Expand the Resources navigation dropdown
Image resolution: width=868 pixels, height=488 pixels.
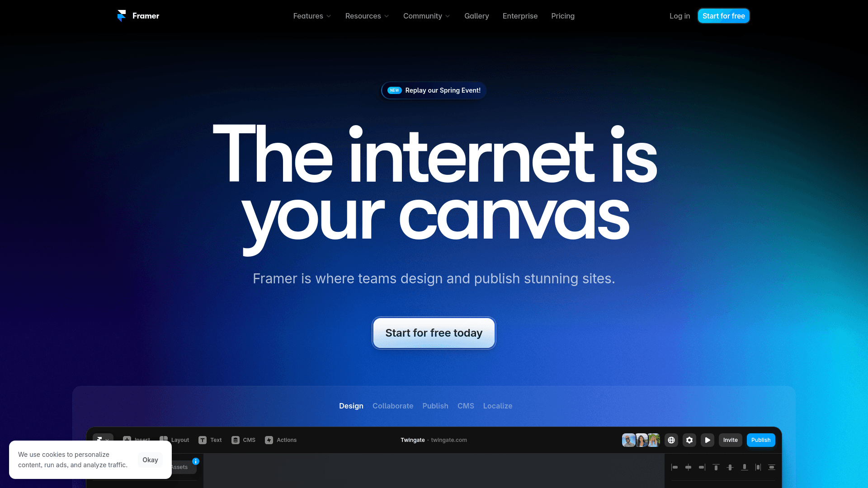[367, 16]
